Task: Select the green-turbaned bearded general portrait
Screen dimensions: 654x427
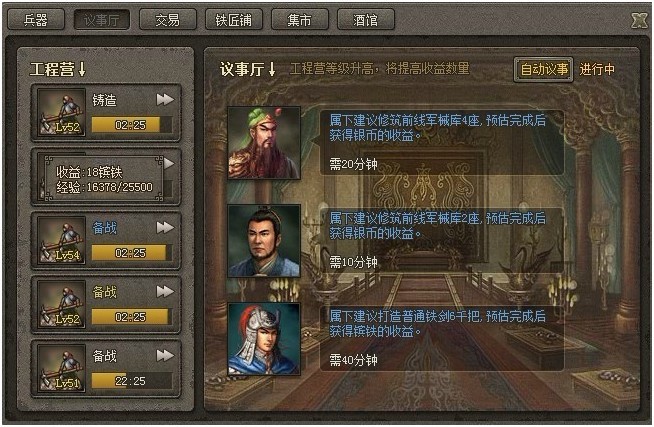Action: (x=264, y=143)
